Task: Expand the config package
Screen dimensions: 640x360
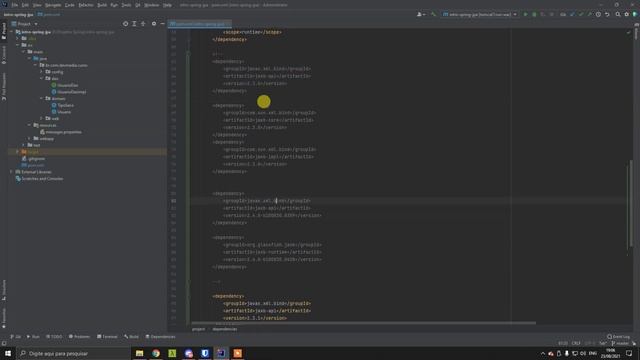Action: coord(41,72)
